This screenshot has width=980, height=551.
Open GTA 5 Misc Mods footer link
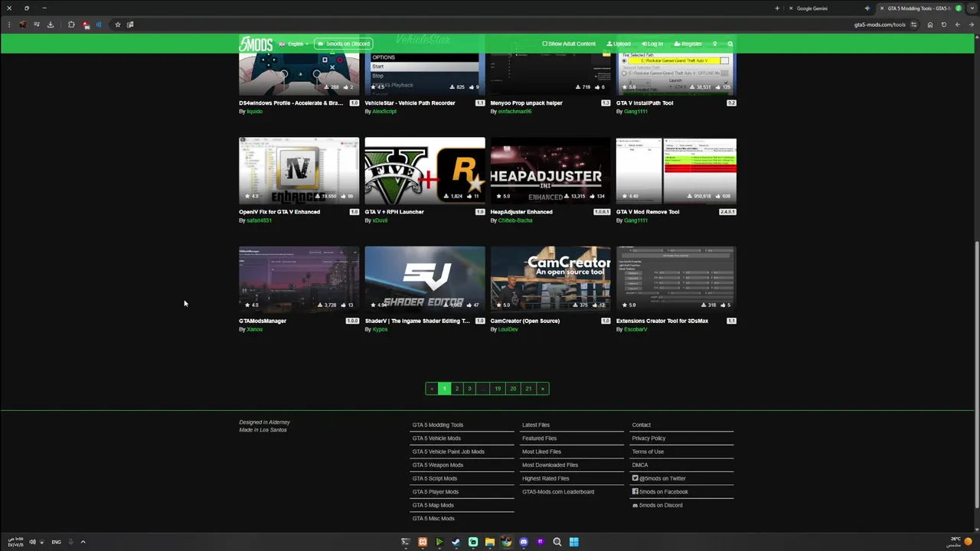tap(433, 519)
